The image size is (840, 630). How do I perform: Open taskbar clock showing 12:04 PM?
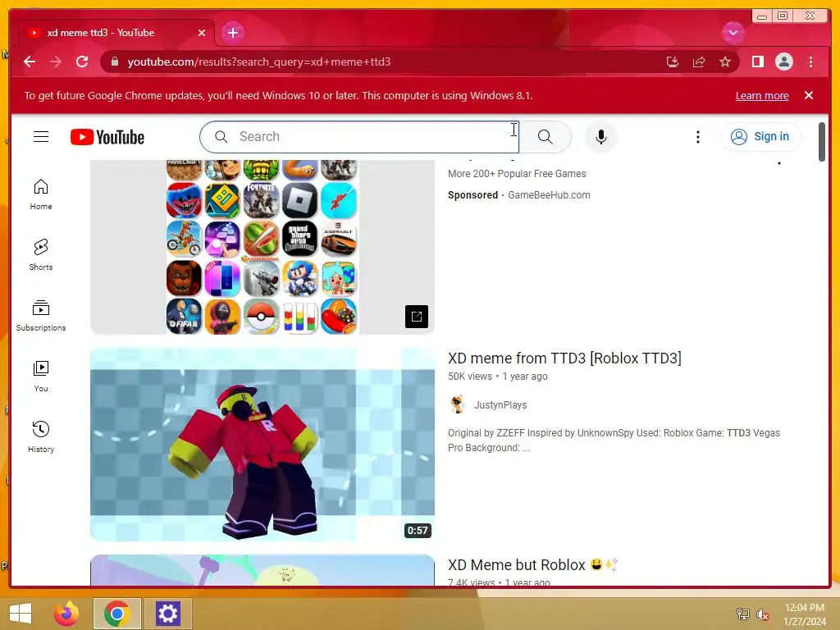[x=804, y=614]
